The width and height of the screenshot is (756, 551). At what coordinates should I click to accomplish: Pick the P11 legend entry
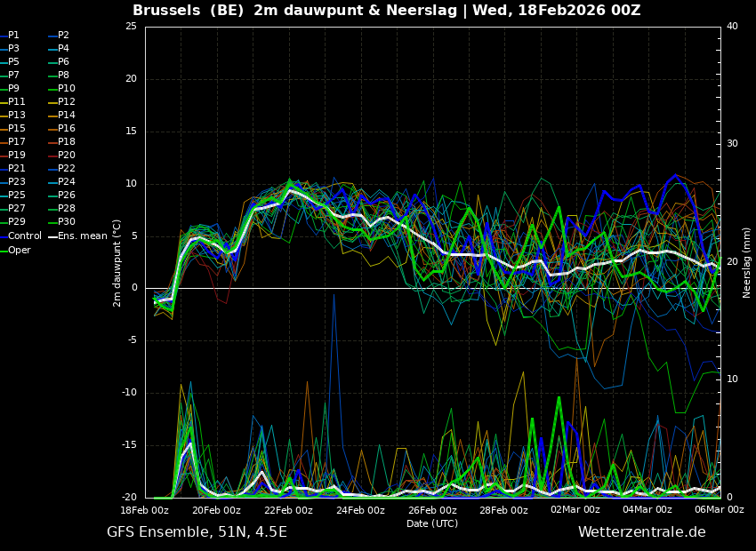(13, 101)
